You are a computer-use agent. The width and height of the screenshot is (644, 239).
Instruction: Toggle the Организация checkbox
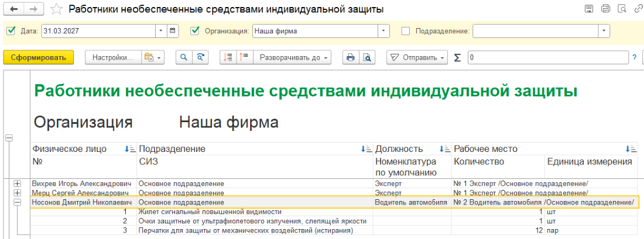[x=196, y=31]
